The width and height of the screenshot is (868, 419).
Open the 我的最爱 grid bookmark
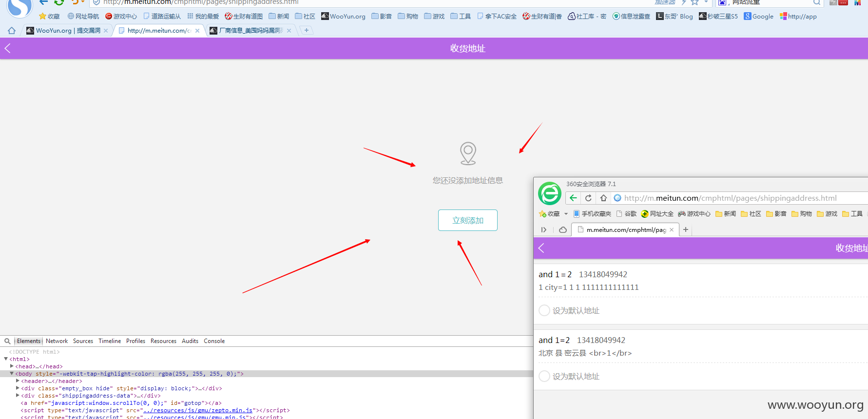click(x=203, y=17)
